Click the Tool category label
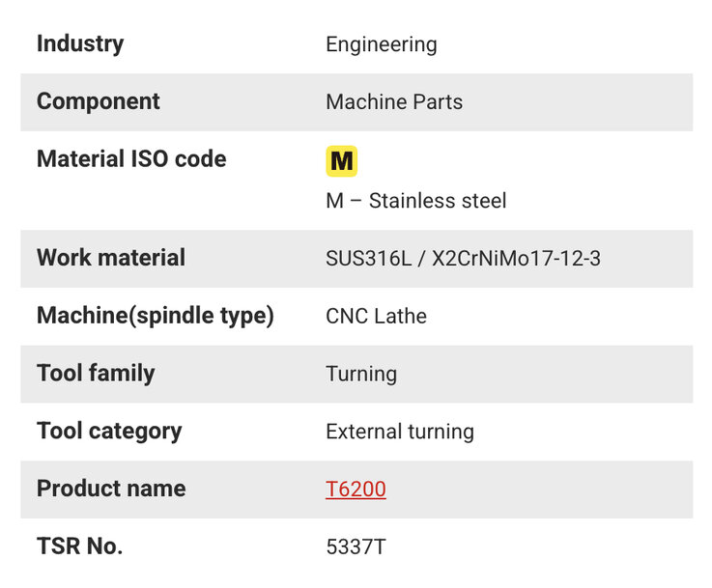Viewport: 712px width, 588px height. click(109, 431)
